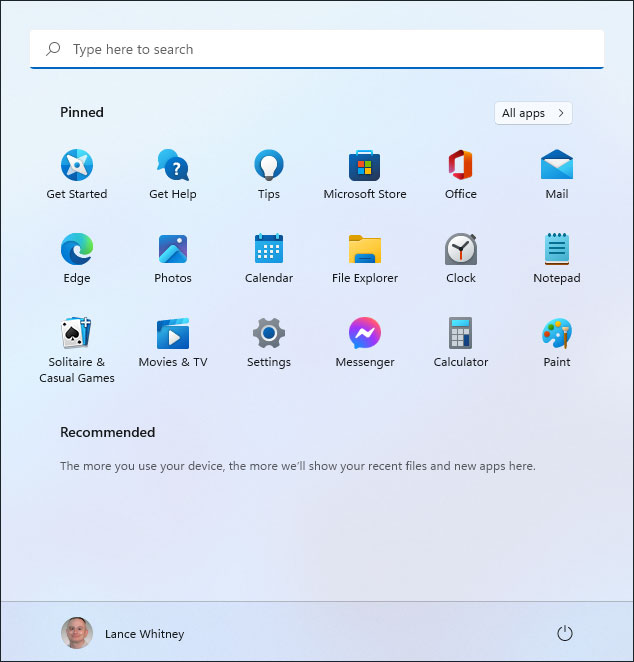Open Solitaire & Casual Games

77,334
